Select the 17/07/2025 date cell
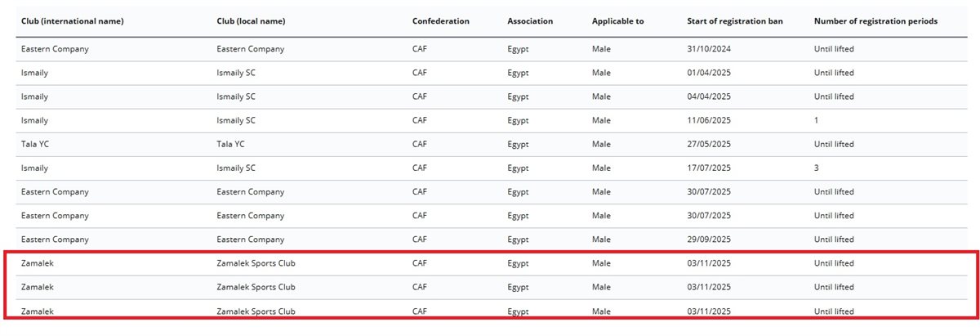The image size is (980, 336). coord(709,168)
